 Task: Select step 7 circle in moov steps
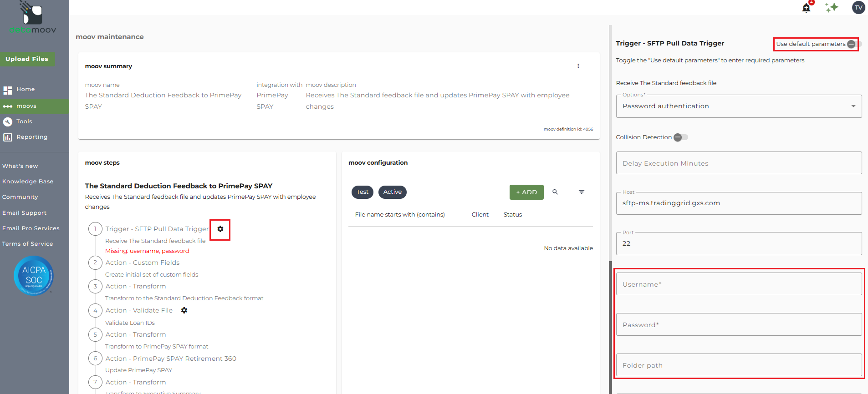[95, 382]
